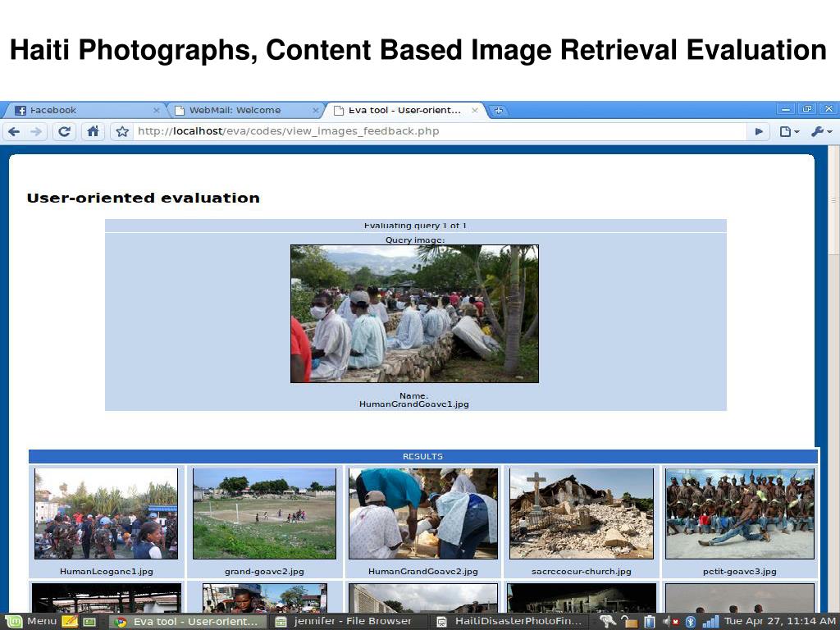The image size is (840, 630).
Task: Open the HaitiDisasterPhotoFin taskbar entry
Action: [510, 622]
